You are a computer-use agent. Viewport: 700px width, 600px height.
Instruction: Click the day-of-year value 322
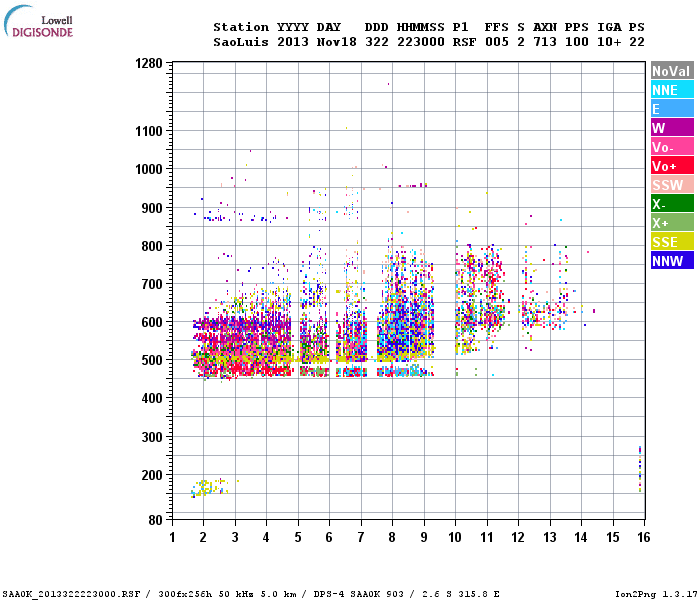pos(377,42)
